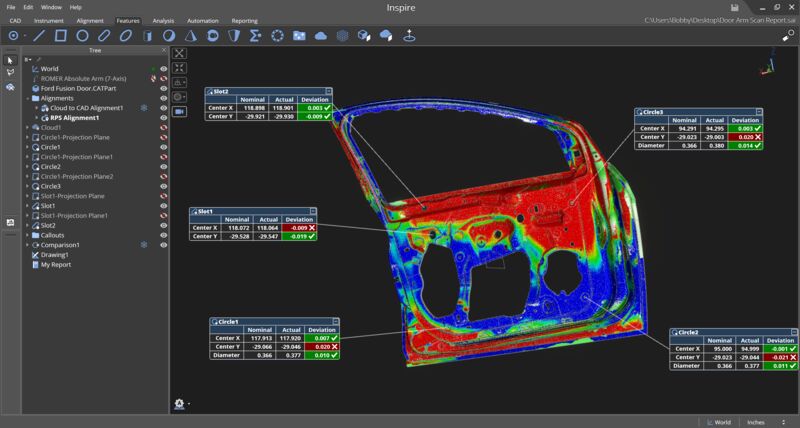Click the collapse-arrows view button
The height and width of the screenshot is (428, 800).
[x=180, y=68]
